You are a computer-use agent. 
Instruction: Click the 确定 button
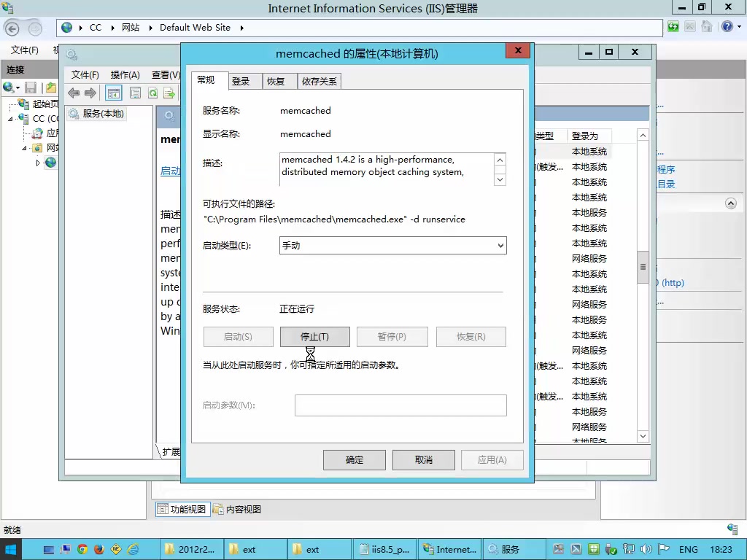pos(354,460)
